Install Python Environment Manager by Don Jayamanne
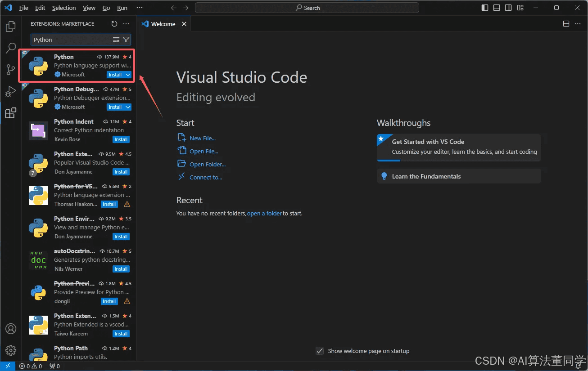 (x=121, y=237)
